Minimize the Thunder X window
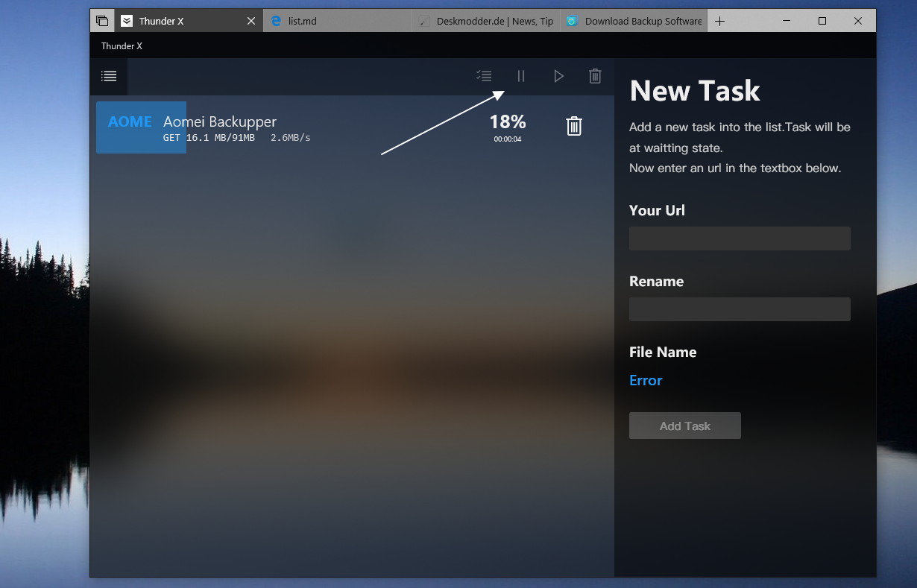The height and width of the screenshot is (588, 917). pos(787,21)
